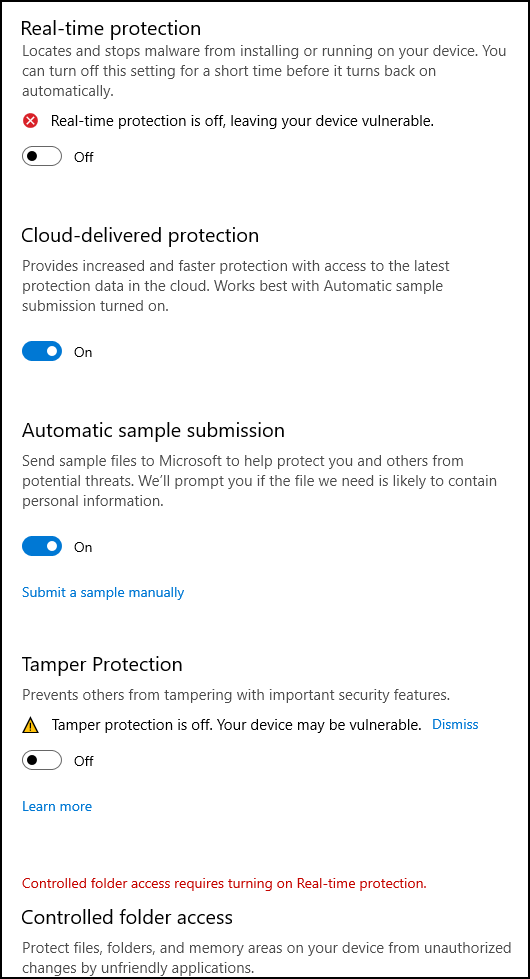Click the Real-time protection heading

coord(111,29)
